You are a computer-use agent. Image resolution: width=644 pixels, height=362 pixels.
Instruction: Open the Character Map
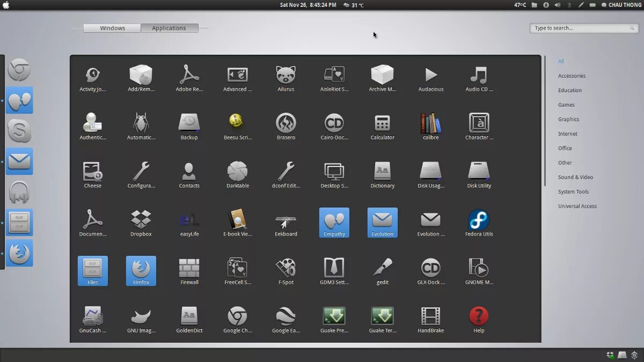tap(479, 127)
